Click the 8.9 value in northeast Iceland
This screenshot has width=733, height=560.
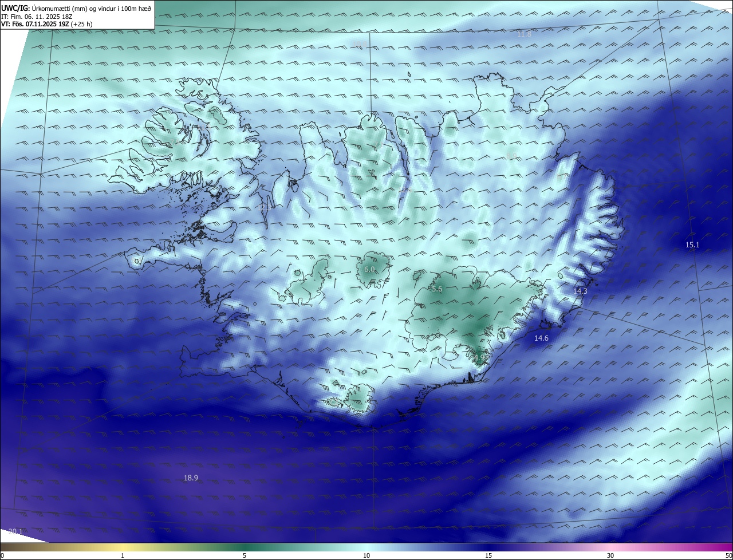click(x=511, y=156)
